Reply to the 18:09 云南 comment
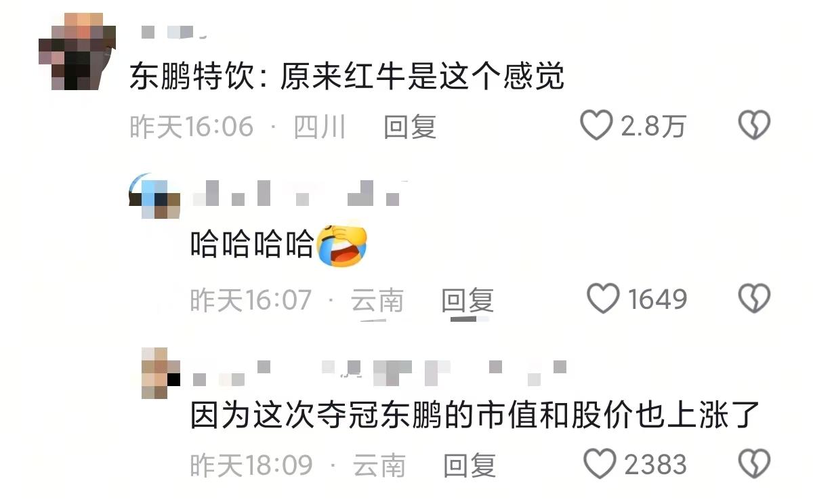The image size is (813, 504). coord(470,465)
